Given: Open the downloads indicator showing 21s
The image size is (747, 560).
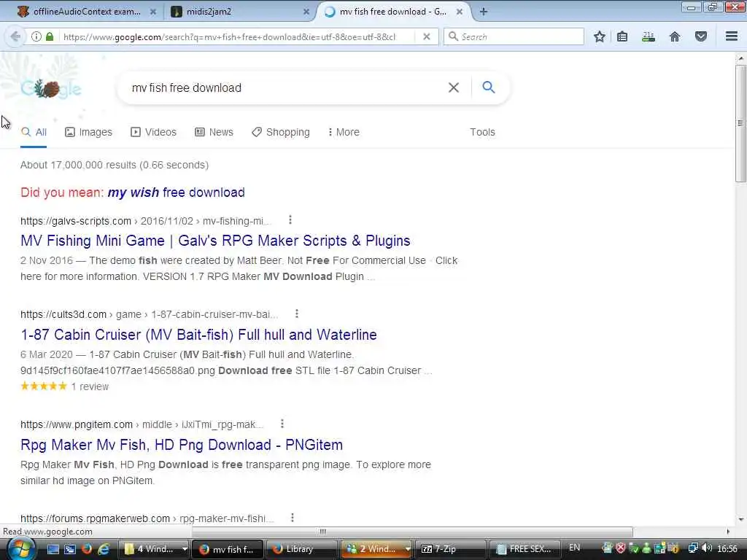Looking at the screenshot, I should click(x=649, y=36).
